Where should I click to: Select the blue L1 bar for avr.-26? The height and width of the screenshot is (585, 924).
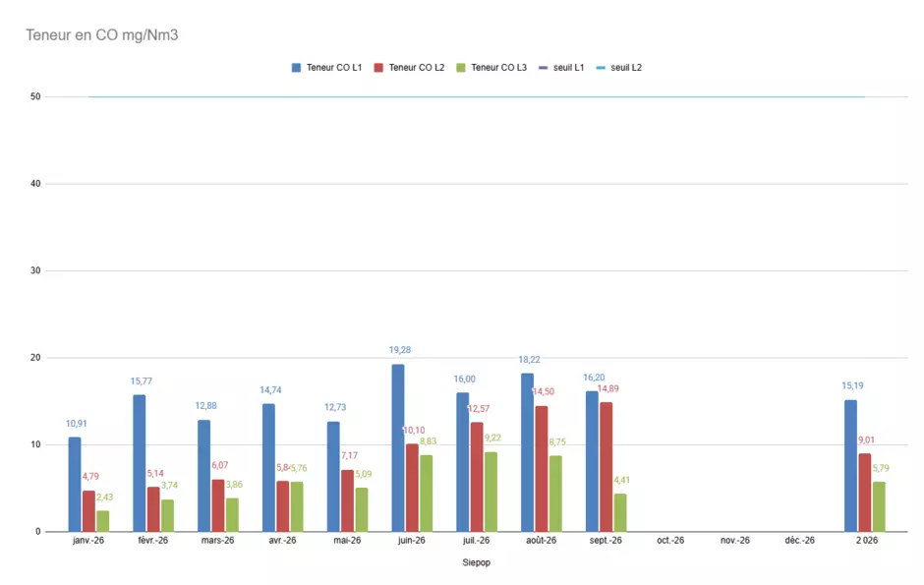pos(268,468)
